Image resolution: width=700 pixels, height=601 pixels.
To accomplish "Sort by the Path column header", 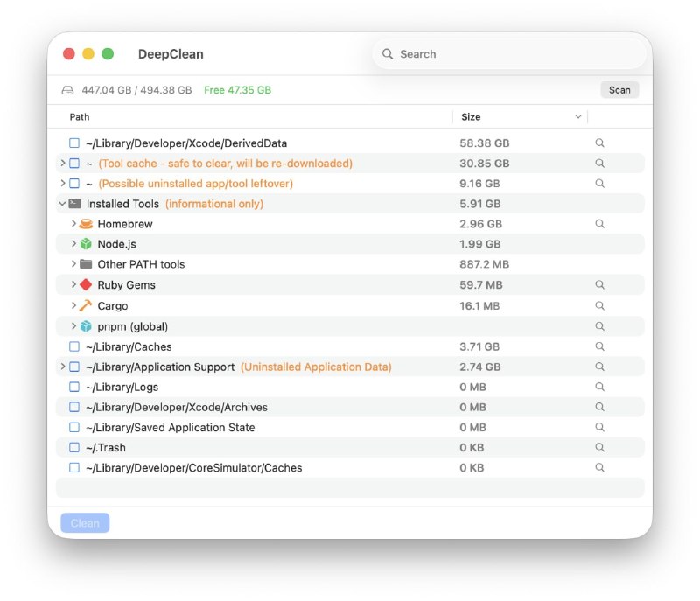I will [x=80, y=117].
